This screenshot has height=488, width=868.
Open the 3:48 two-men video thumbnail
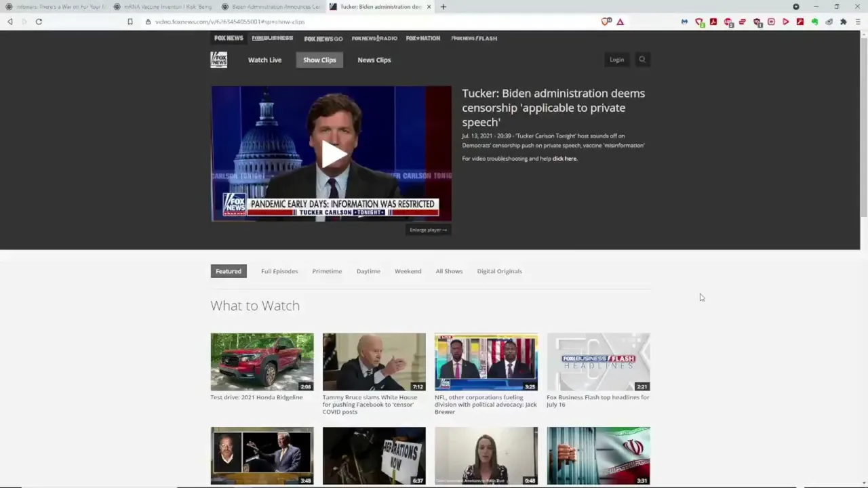pos(262,456)
